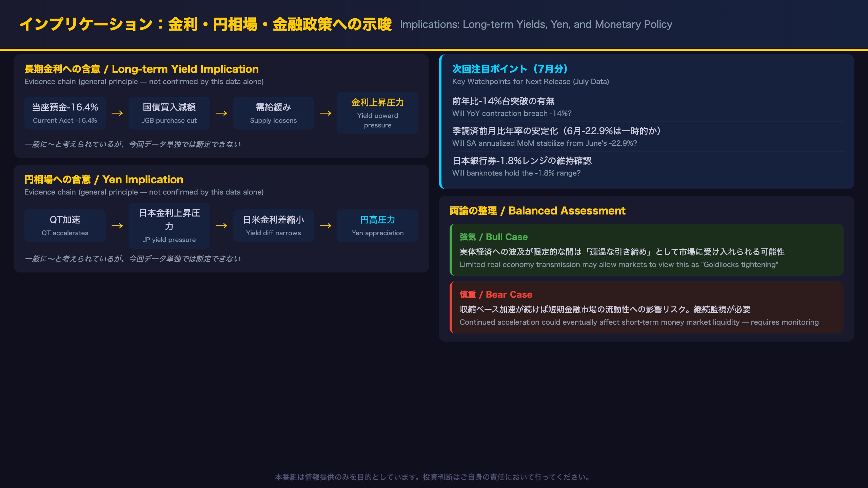Click arrow after QT accelerates box
Viewport: 868px width, 488px height.
(x=117, y=226)
